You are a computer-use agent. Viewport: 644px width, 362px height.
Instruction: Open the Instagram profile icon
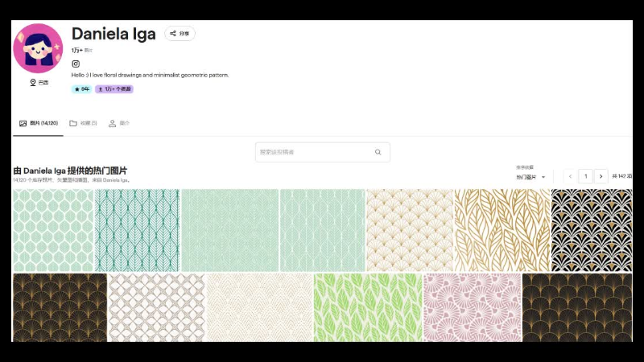(x=76, y=64)
